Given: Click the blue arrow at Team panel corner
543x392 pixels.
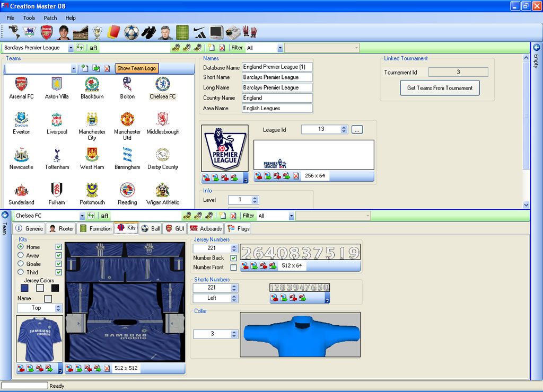Looking at the screenshot, I should point(5,215).
